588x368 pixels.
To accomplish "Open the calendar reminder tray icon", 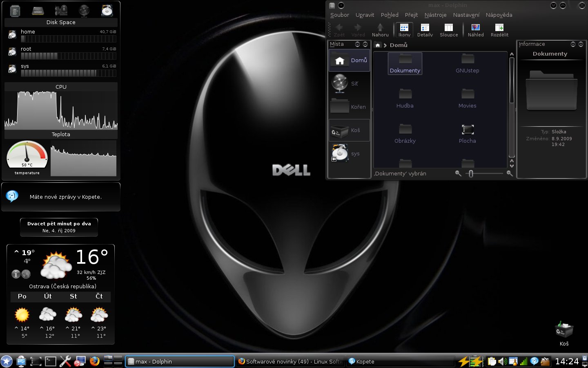I will [513, 361].
